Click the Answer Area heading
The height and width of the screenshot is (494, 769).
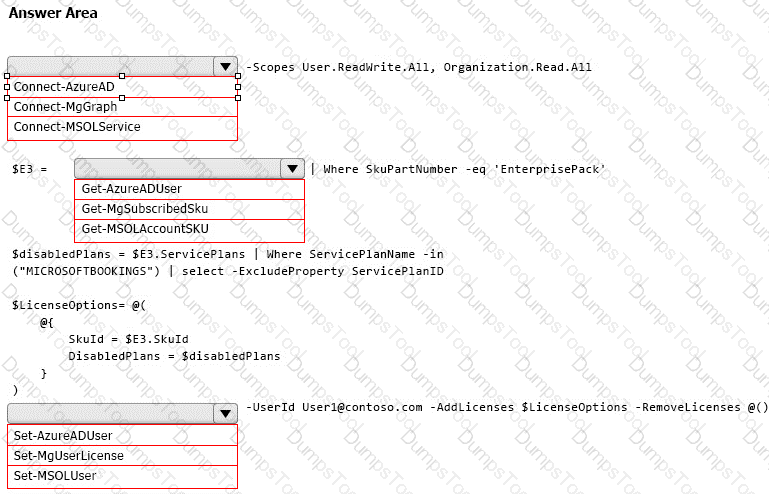53,13
